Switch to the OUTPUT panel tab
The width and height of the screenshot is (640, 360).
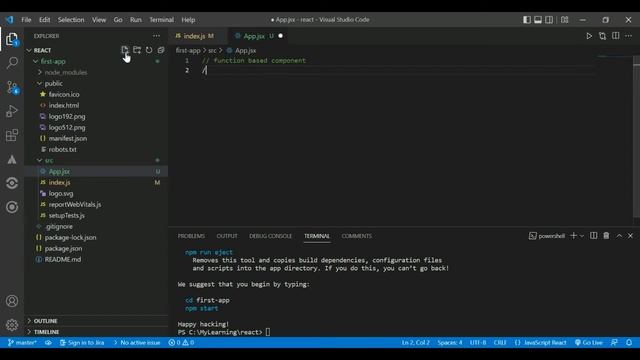click(x=227, y=236)
